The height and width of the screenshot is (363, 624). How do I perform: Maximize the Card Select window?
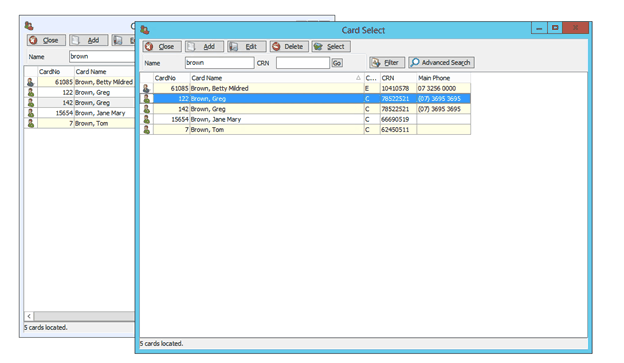555,28
